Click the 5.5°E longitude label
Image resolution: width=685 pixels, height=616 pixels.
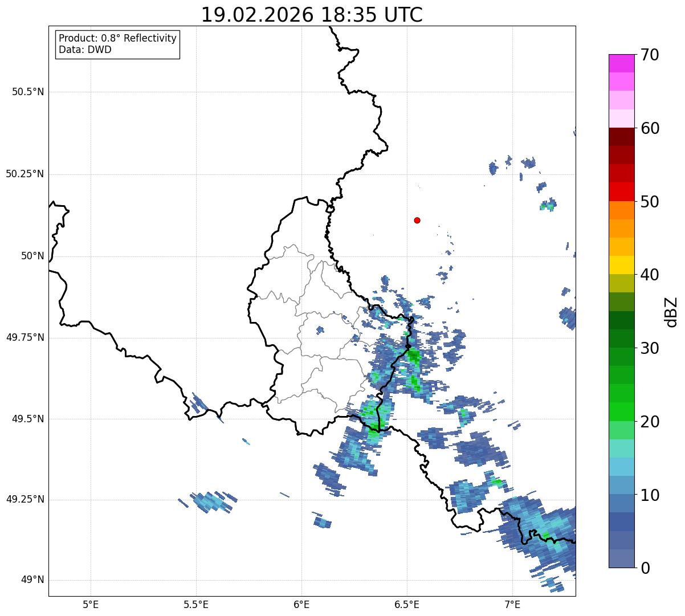(x=196, y=604)
